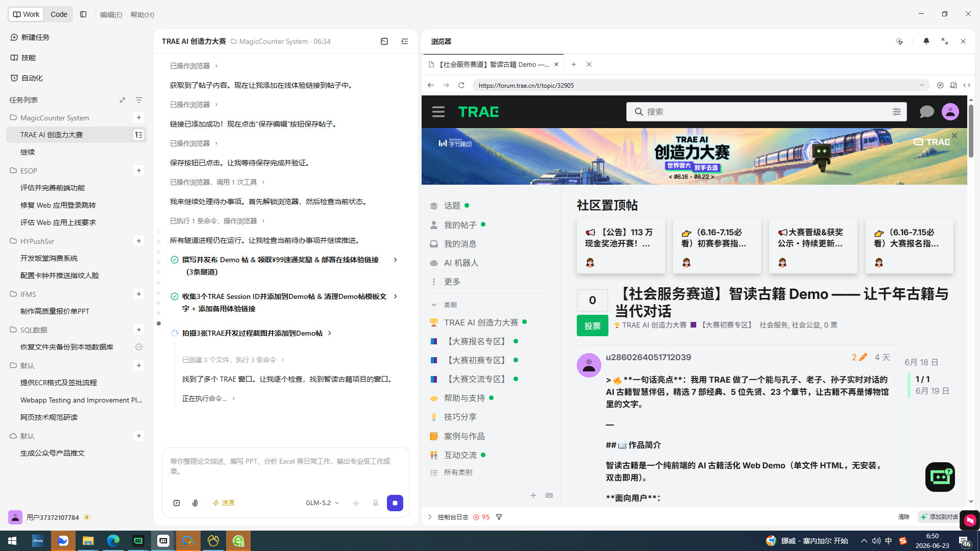This screenshot has height=551, width=980.
Task: Click the microphone voice input icon
Action: pyautogui.click(x=376, y=503)
